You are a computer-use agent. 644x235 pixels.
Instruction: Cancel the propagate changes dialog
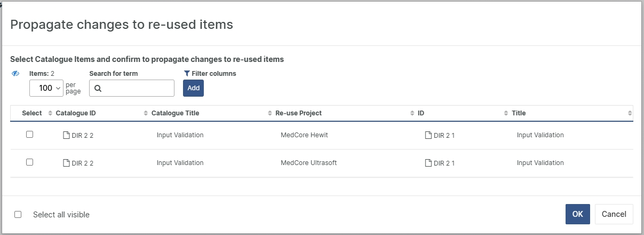[x=614, y=214]
